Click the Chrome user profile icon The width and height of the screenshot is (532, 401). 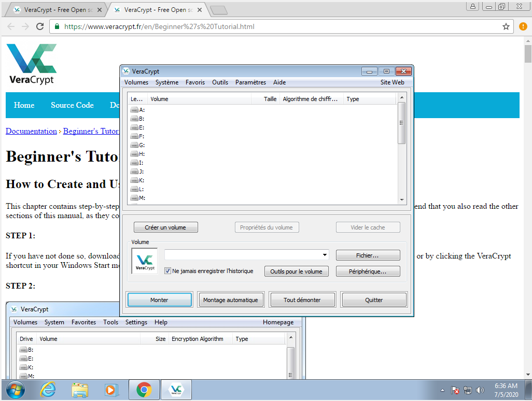click(x=472, y=6)
